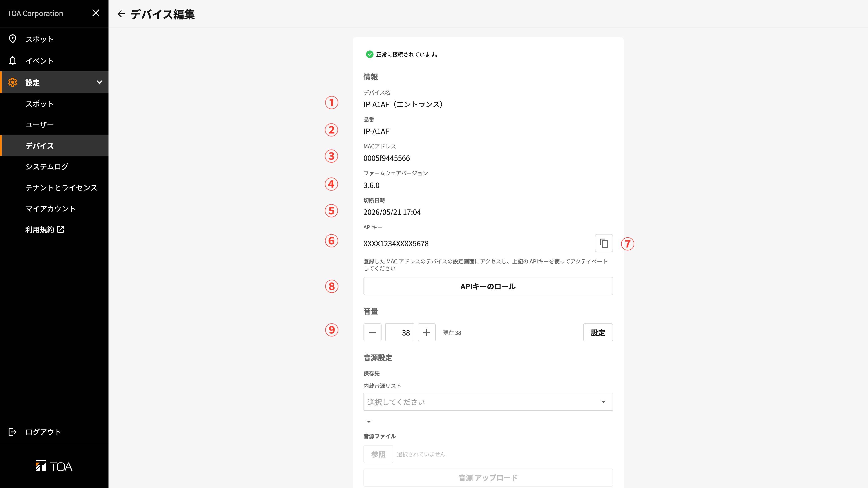Screen dimensions: 868x488
Task: Select the デバイス menu item
Action: click(54, 145)
